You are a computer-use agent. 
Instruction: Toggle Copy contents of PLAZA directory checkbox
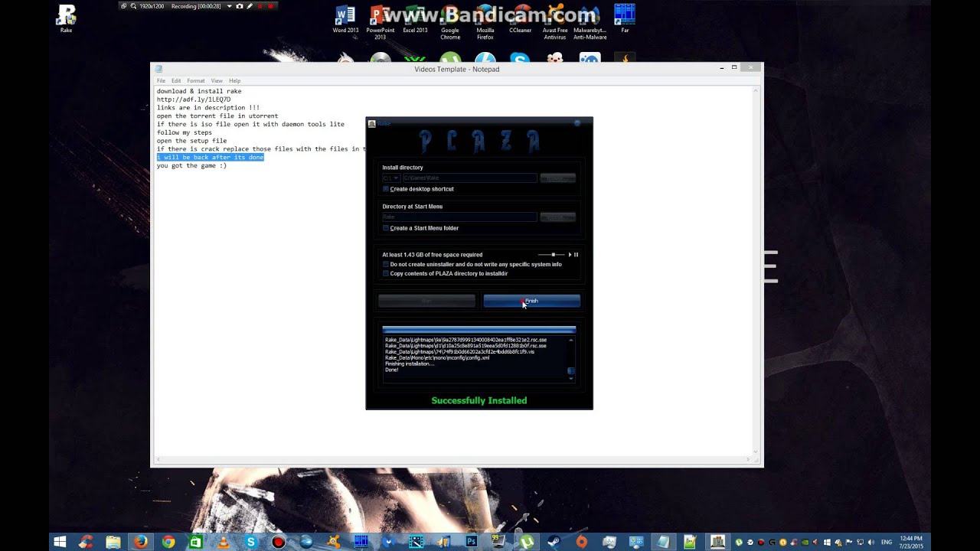tap(386, 273)
